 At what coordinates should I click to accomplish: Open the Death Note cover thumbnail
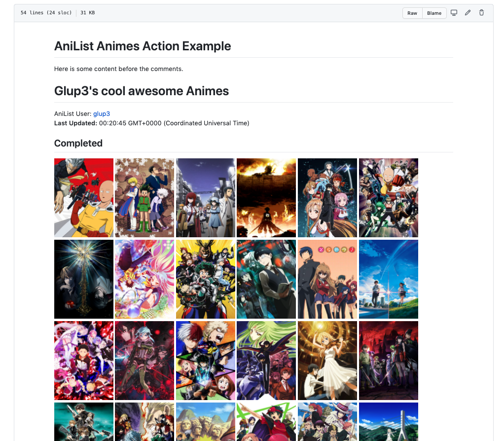tap(84, 279)
